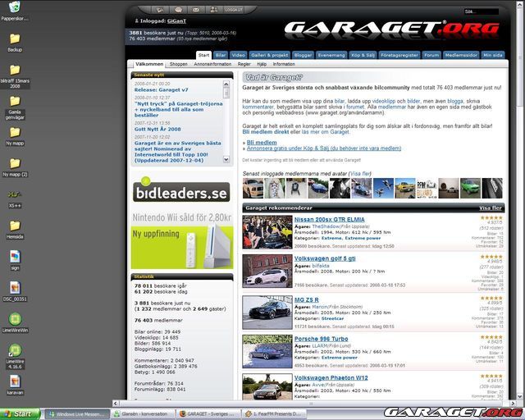Viewport: 525px width, 420px height.
Task: Open the Bloggar tab
Action: tap(303, 55)
